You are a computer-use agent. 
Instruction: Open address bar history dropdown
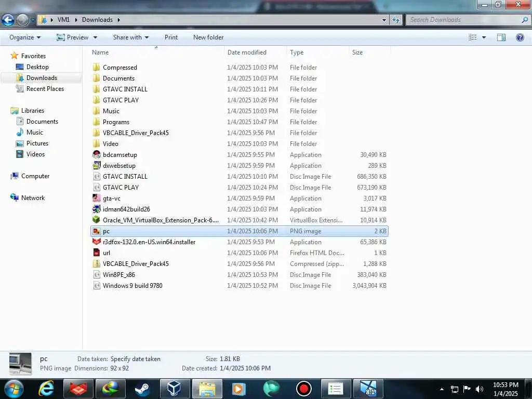pos(384,20)
